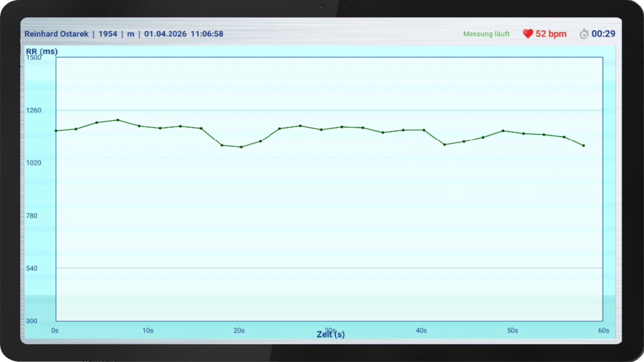Click the date 01.04.2026 in header
644x362 pixels.
click(x=165, y=34)
